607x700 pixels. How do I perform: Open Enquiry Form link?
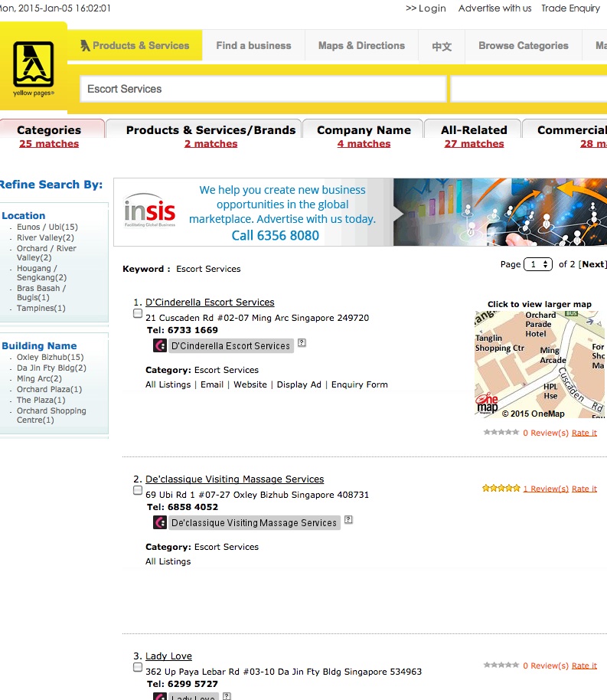coord(359,384)
